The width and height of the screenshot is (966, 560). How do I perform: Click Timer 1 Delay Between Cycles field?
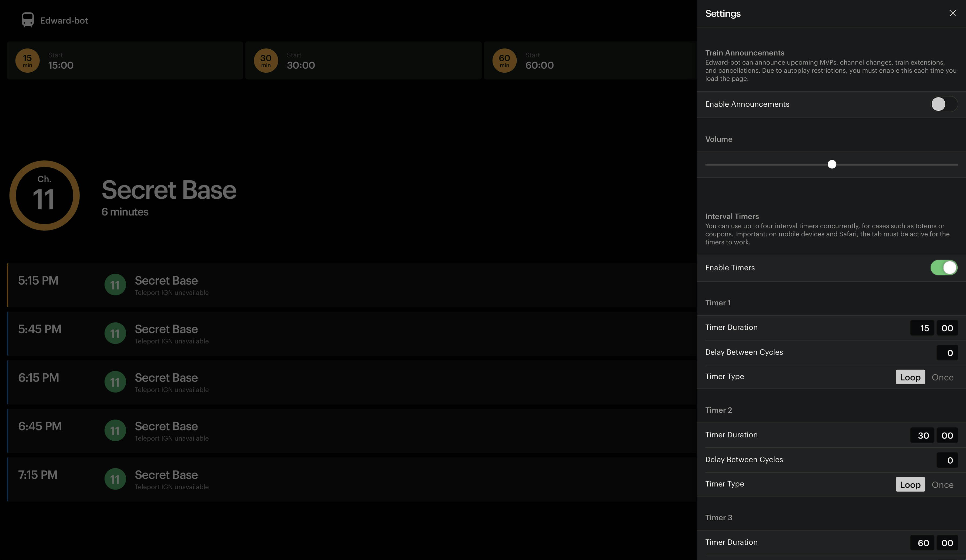(x=947, y=353)
